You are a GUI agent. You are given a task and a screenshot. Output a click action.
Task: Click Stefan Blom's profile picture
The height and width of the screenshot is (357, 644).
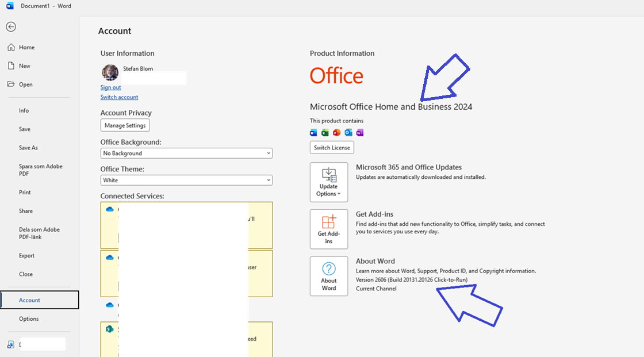pyautogui.click(x=110, y=72)
